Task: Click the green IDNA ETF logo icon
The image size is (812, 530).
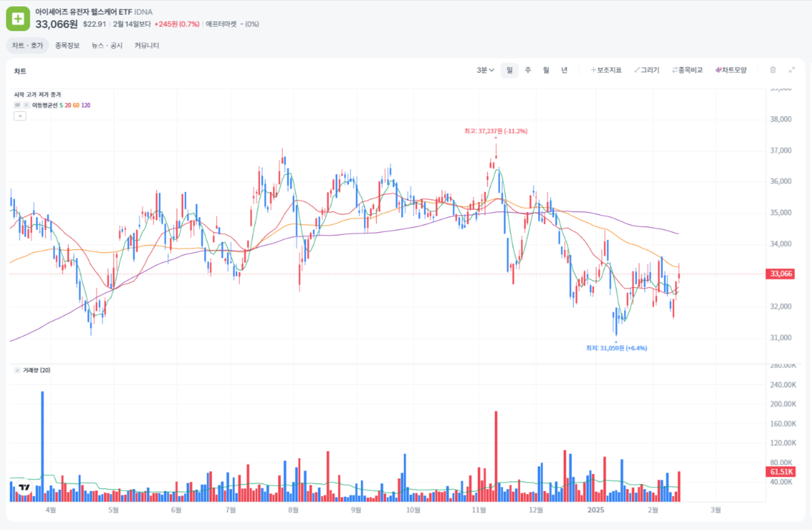Action: click(18, 18)
